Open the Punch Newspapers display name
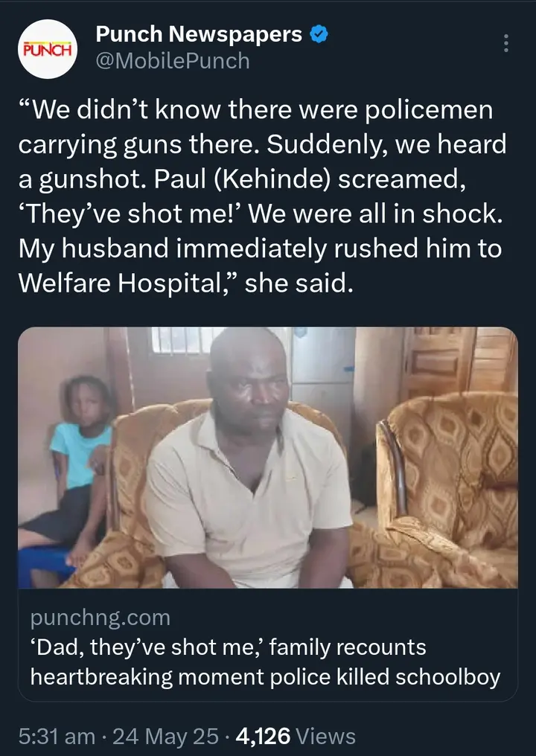536x756 pixels. 199,34
